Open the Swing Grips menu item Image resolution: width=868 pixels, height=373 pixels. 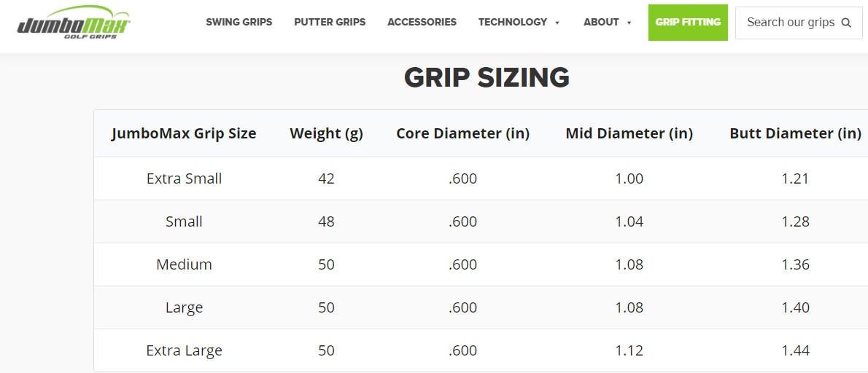(x=239, y=22)
